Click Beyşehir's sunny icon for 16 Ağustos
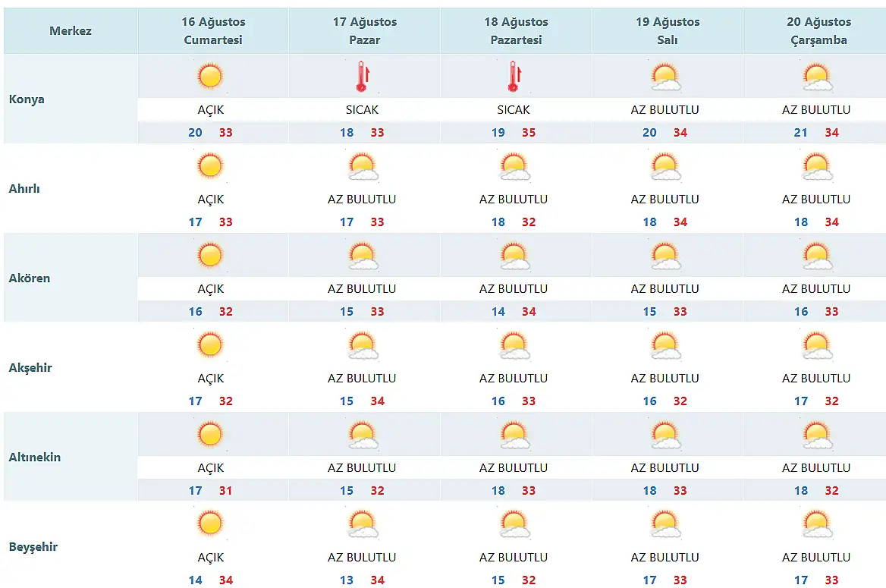This screenshot has width=886, height=588. click(210, 524)
